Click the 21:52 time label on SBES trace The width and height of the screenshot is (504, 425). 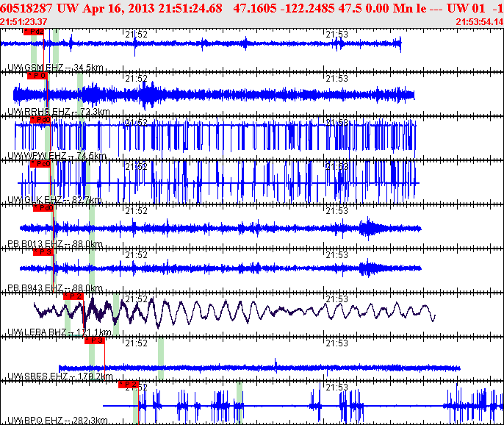click(137, 343)
